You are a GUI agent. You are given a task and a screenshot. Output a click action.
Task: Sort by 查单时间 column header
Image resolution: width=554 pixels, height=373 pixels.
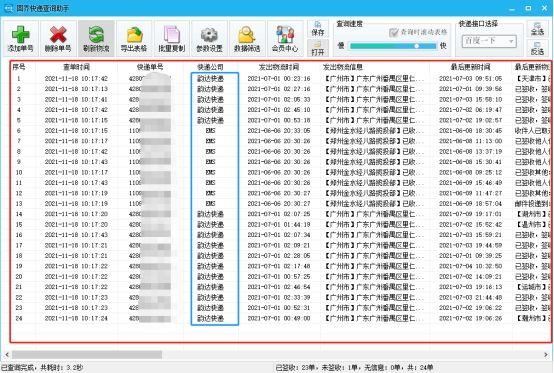(x=76, y=67)
